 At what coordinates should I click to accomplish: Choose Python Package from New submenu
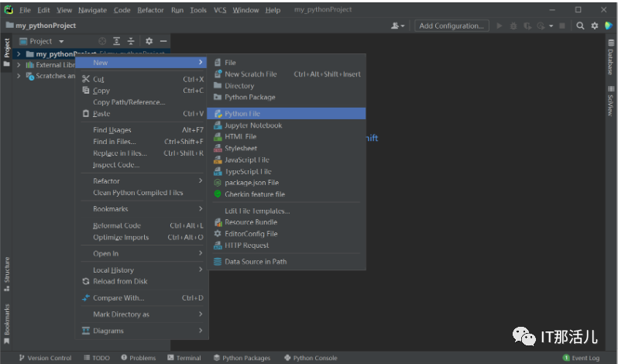tap(287, 97)
